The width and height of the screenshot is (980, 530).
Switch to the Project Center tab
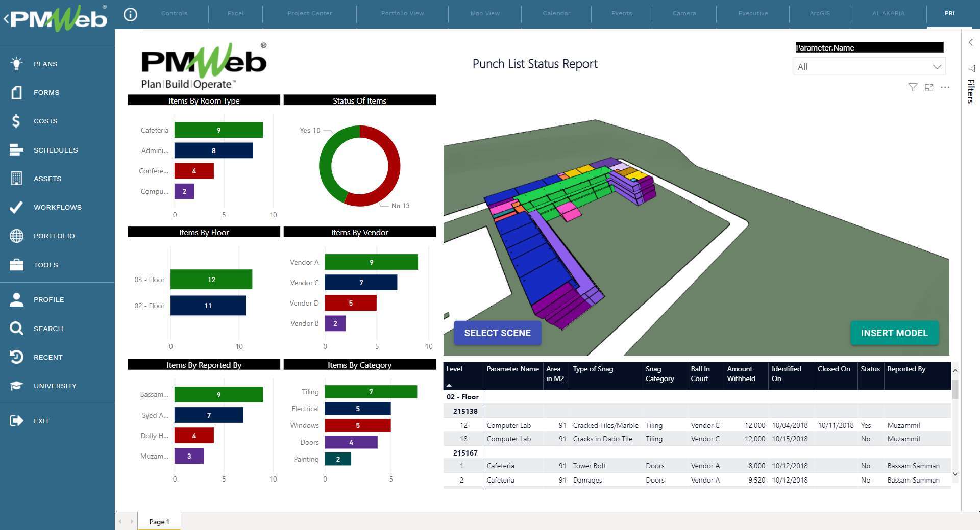point(310,13)
